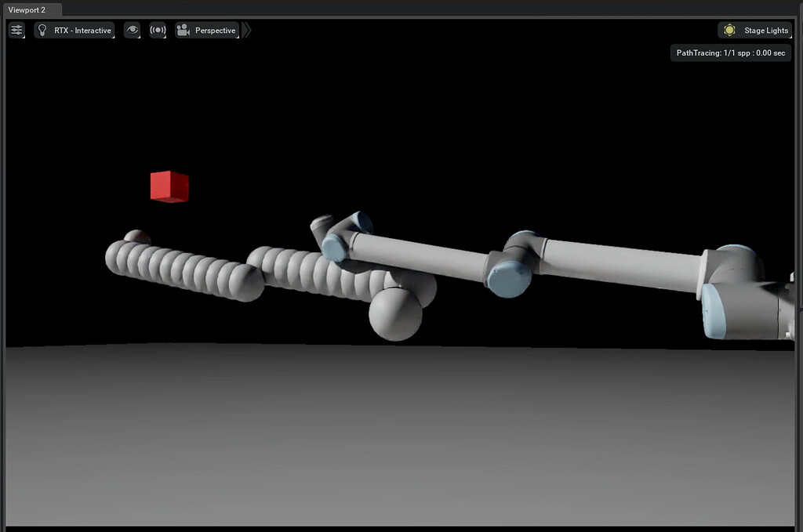Click the Stage Lights lighting mode selector

[755, 29]
